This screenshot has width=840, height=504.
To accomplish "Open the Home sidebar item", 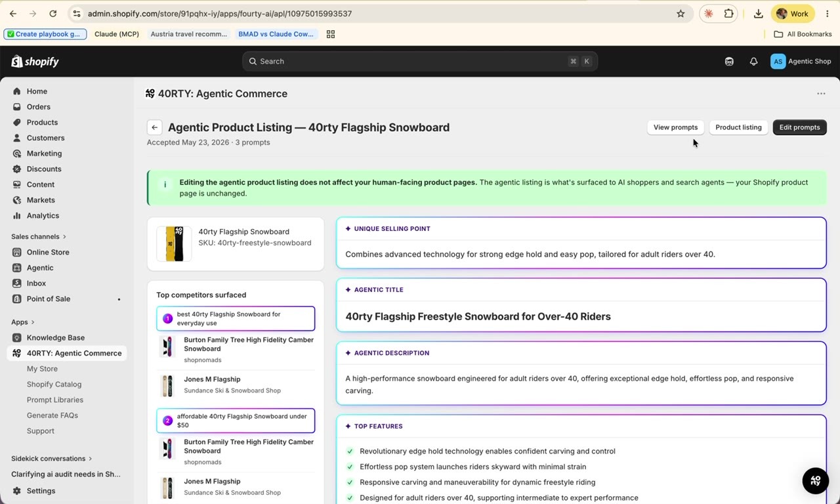I will [37, 91].
